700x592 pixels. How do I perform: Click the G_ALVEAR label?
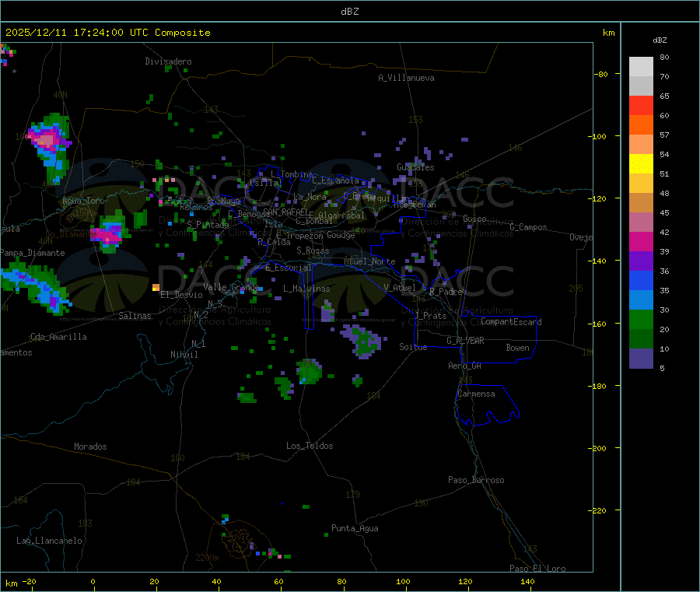pos(465,341)
